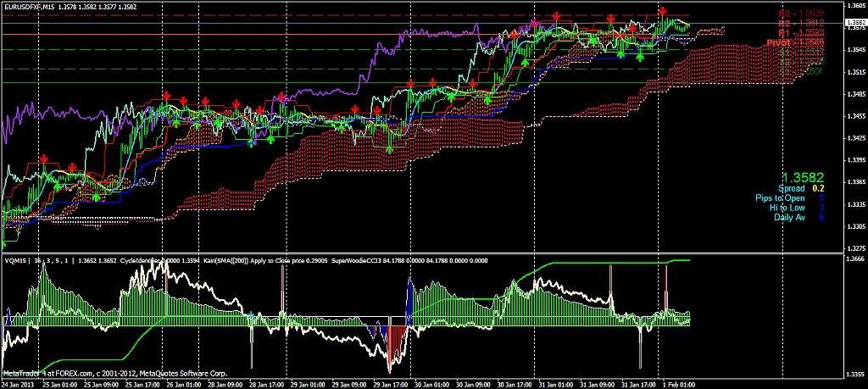This screenshot has height=389, width=868.
Task: Select the Pips to Open label
Action: [781, 198]
